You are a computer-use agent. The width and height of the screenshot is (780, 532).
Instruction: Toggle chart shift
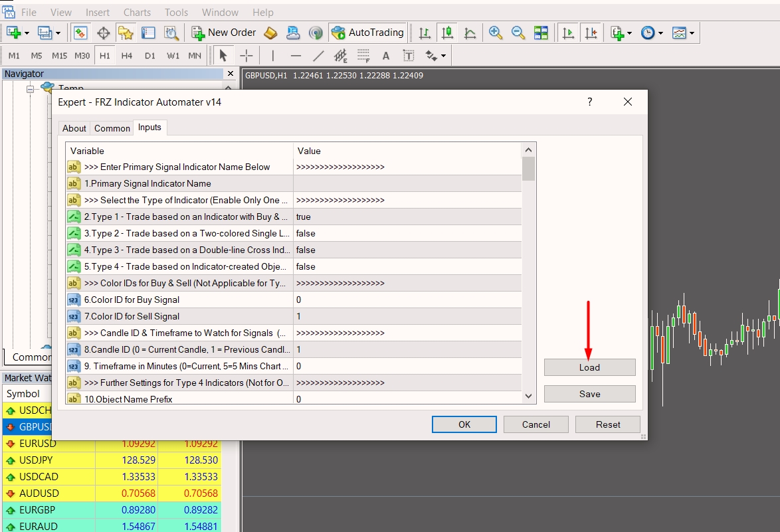[591, 33]
